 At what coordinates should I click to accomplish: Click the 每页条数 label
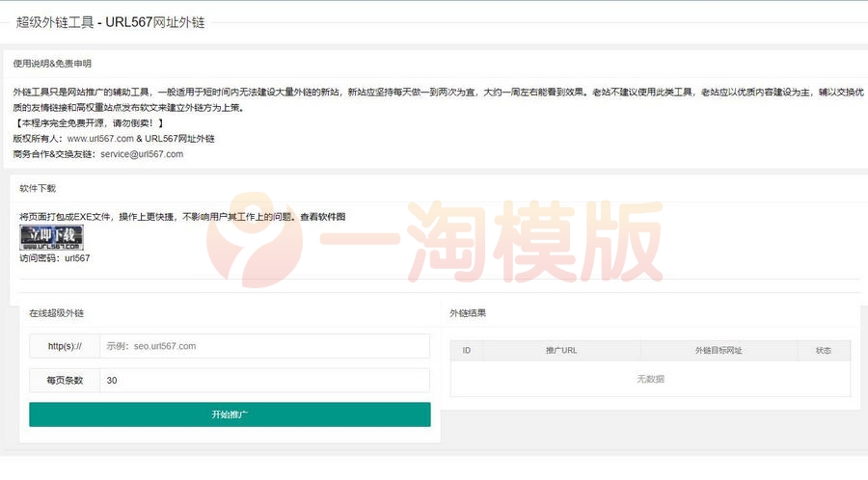pyautogui.click(x=65, y=381)
